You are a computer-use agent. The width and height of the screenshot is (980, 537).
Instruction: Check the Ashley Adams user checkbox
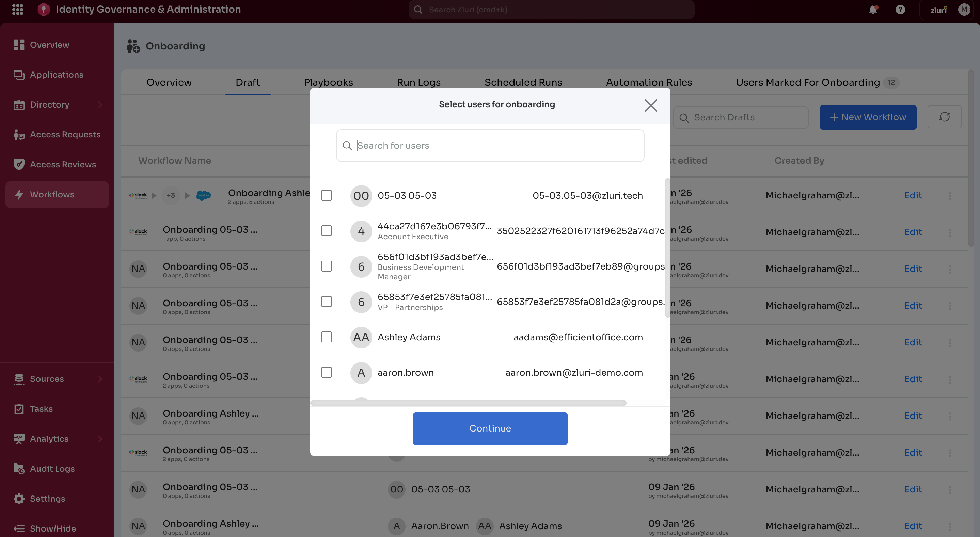pos(327,337)
